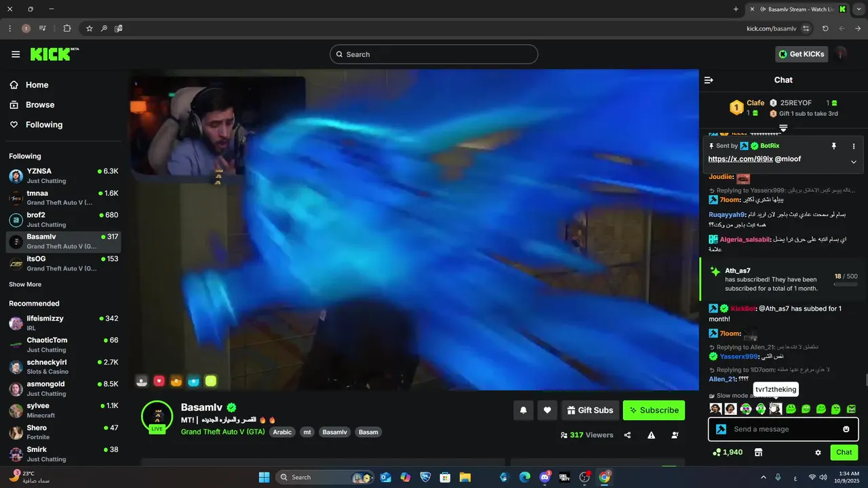Screen dimensions: 868x488
Task: Report the stream with warning icon
Action: [651, 435]
